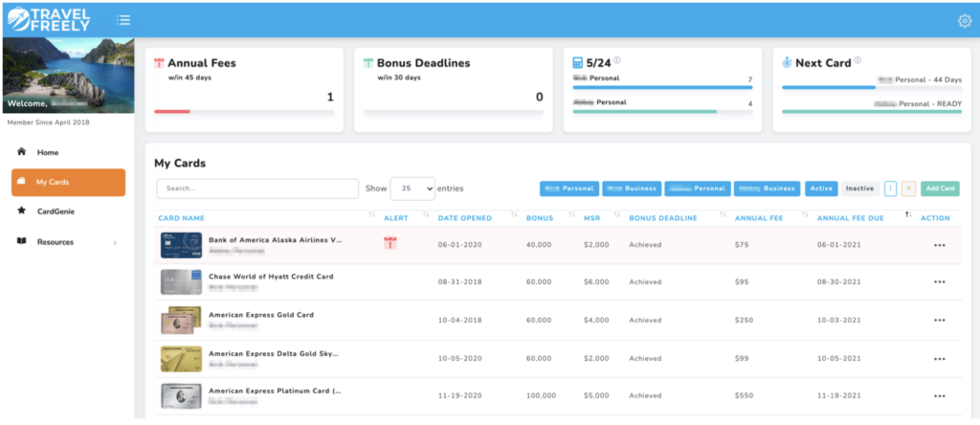980x425 pixels.
Task: Sort by the Alert column
Action: (x=395, y=218)
